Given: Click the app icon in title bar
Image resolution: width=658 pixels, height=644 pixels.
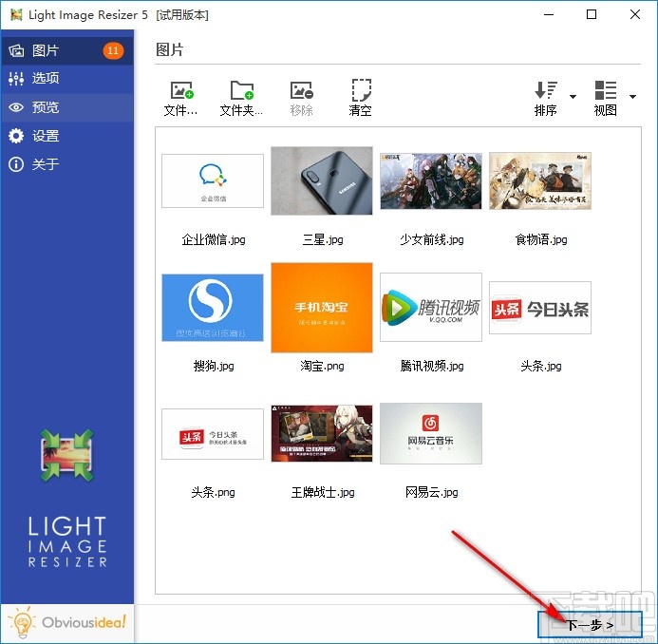Looking at the screenshot, I should [16, 14].
